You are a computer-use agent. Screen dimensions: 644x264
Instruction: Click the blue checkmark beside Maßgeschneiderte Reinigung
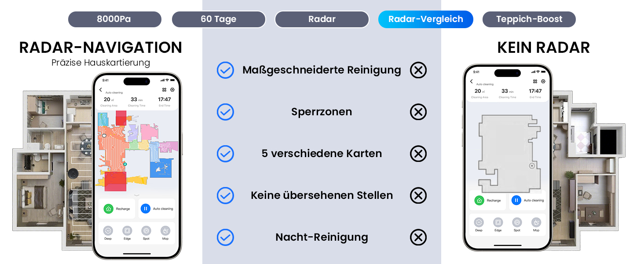point(225,70)
